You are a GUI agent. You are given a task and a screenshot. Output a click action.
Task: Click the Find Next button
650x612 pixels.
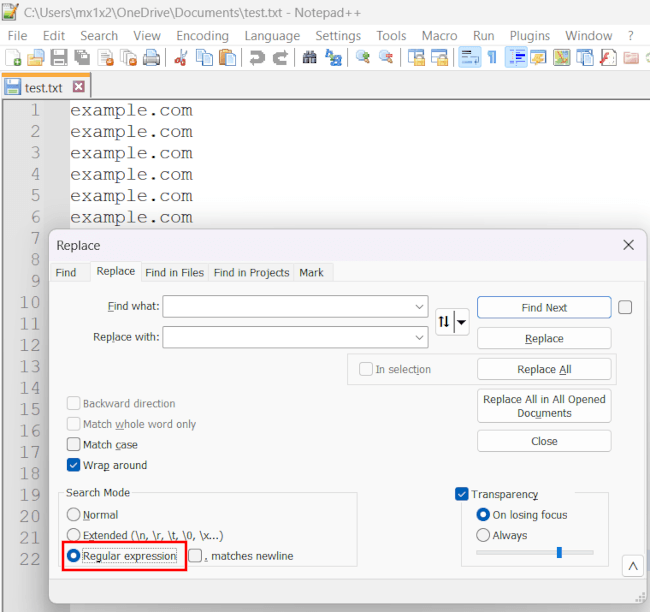[544, 308]
